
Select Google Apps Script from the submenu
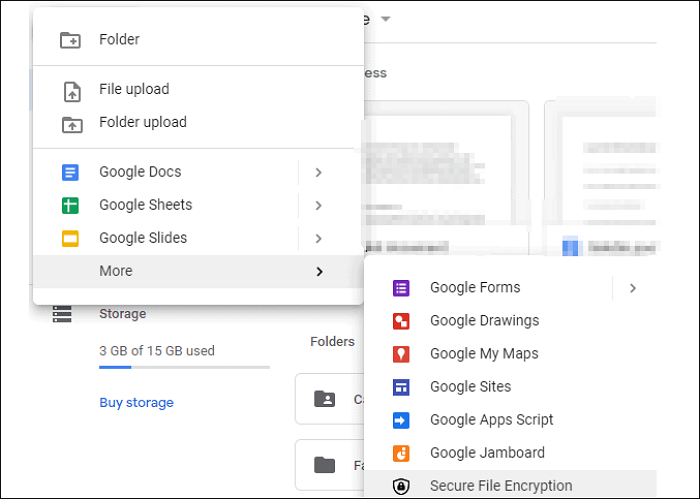[511, 420]
